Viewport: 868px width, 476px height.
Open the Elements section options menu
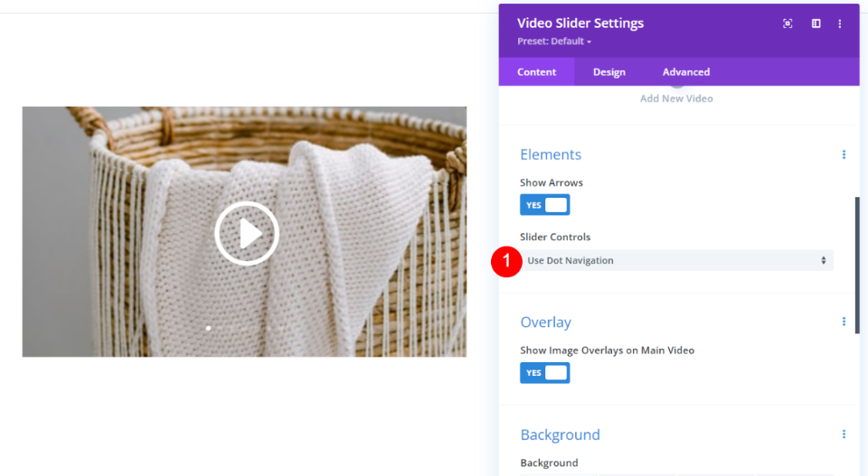844,154
